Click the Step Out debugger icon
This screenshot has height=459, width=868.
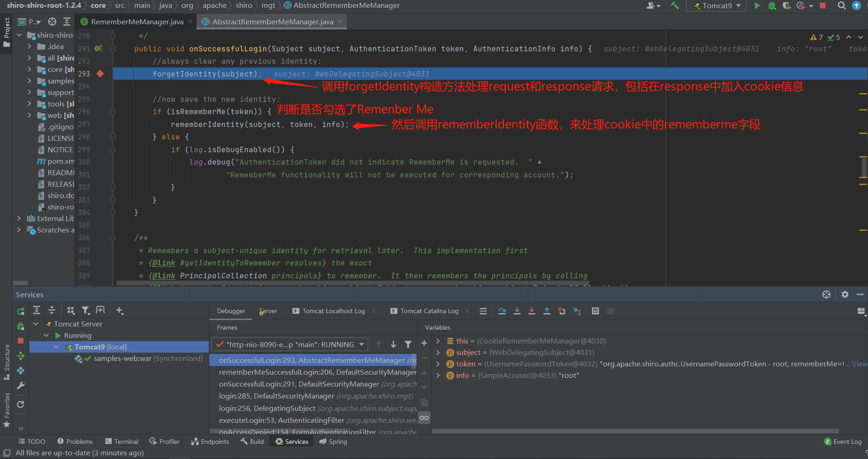pyautogui.click(x=547, y=311)
